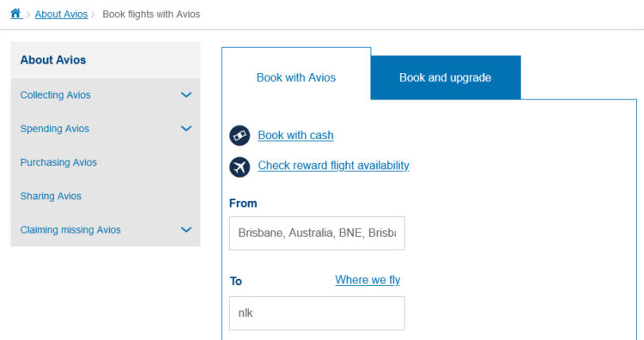Viewport: 644px width, 340px height.
Task: Switch to the Book with Avios tab
Action: [x=296, y=77]
